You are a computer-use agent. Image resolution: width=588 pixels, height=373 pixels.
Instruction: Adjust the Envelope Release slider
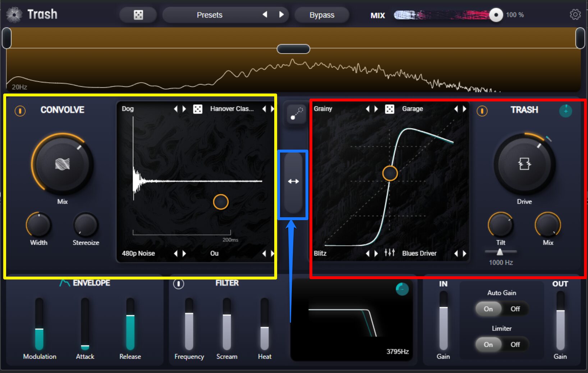pos(130,324)
